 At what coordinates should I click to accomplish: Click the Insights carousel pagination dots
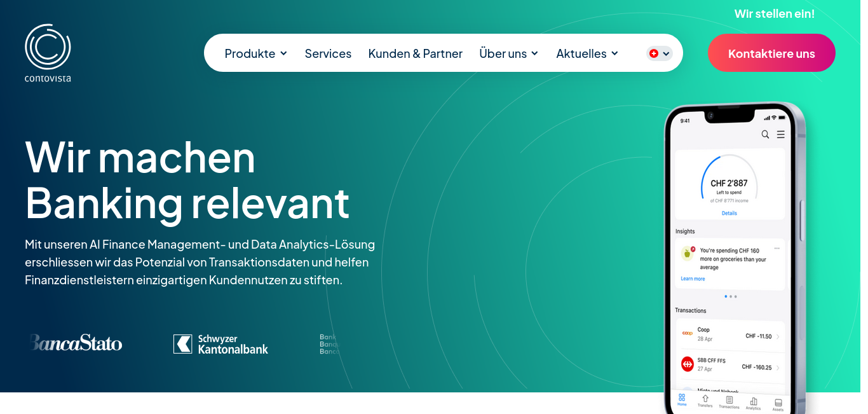[x=730, y=296]
